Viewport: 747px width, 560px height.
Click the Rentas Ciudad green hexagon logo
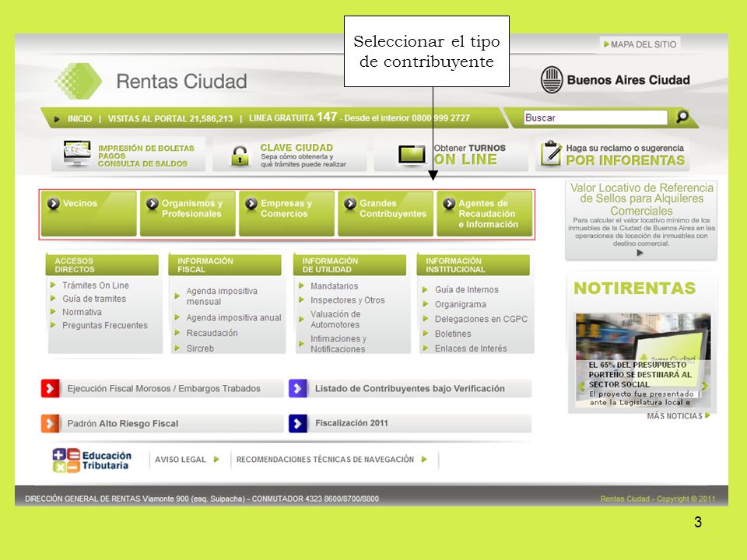pos(78,81)
